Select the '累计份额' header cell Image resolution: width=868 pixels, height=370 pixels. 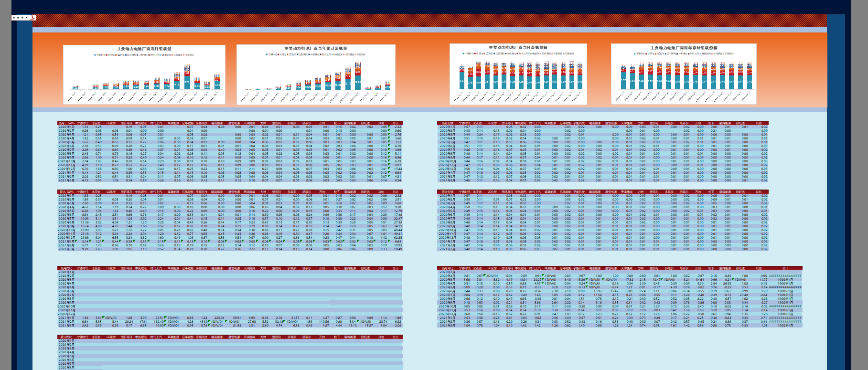pyautogui.click(x=448, y=192)
